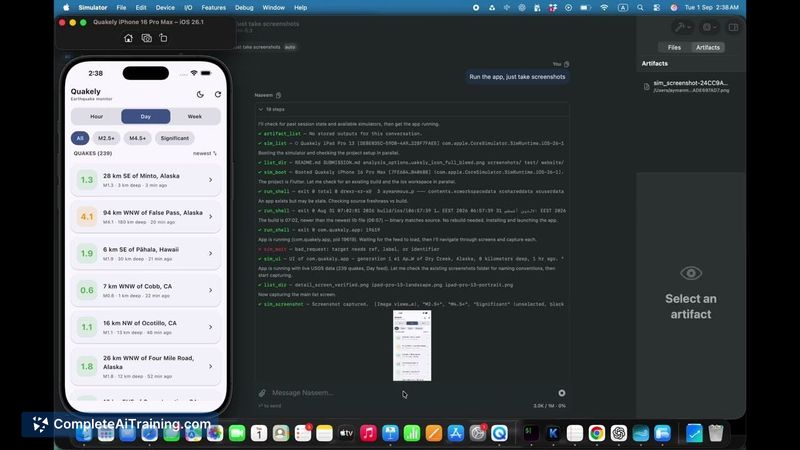Open FaceTime from the dock
800x450 pixels.
pos(237,433)
